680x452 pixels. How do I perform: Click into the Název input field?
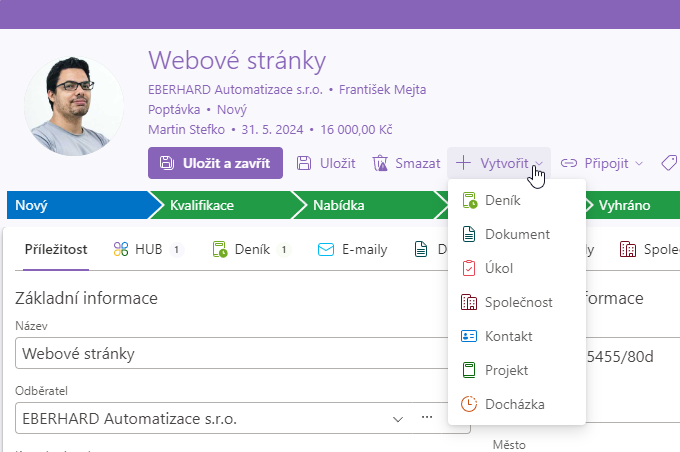pyautogui.click(x=234, y=353)
